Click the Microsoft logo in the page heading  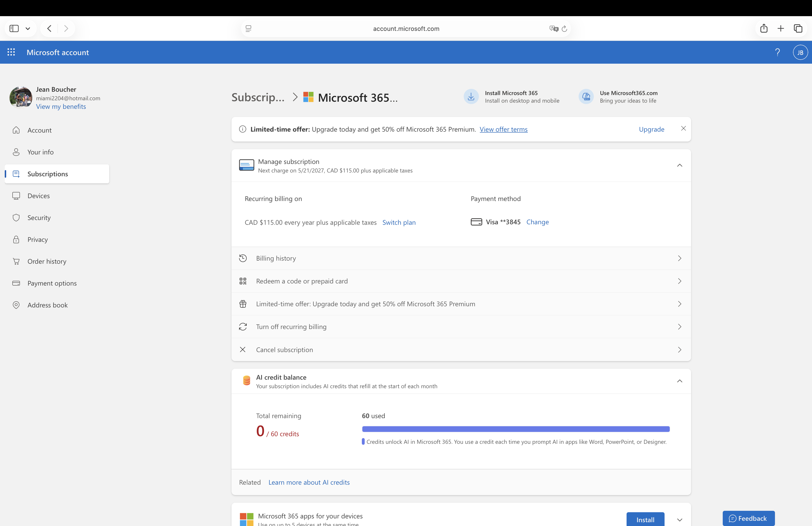click(308, 97)
